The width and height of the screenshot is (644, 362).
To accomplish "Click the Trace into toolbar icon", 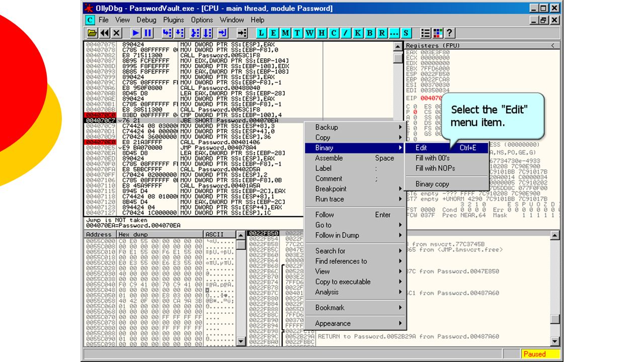I will (x=195, y=33).
